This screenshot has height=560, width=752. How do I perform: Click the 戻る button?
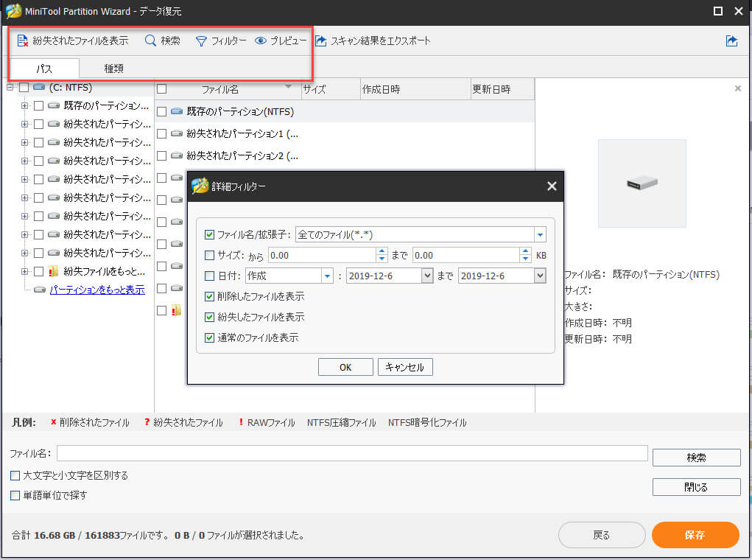(x=602, y=534)
